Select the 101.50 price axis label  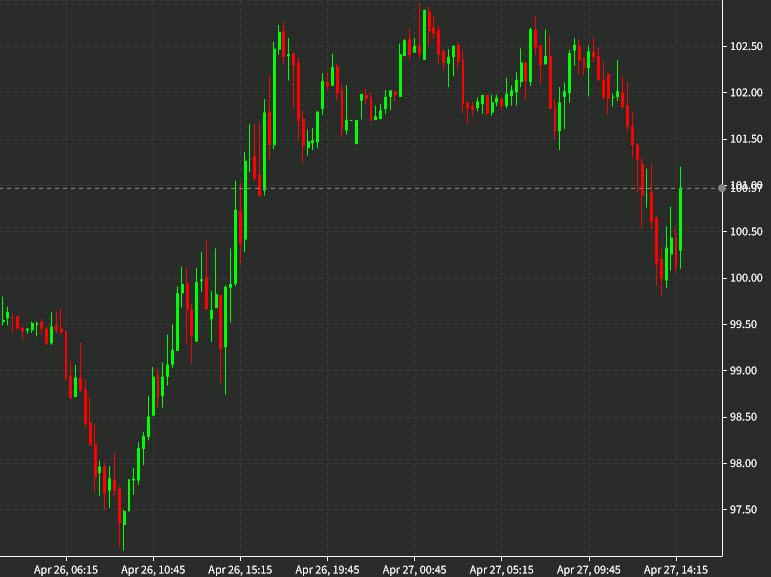coord(746,139)
